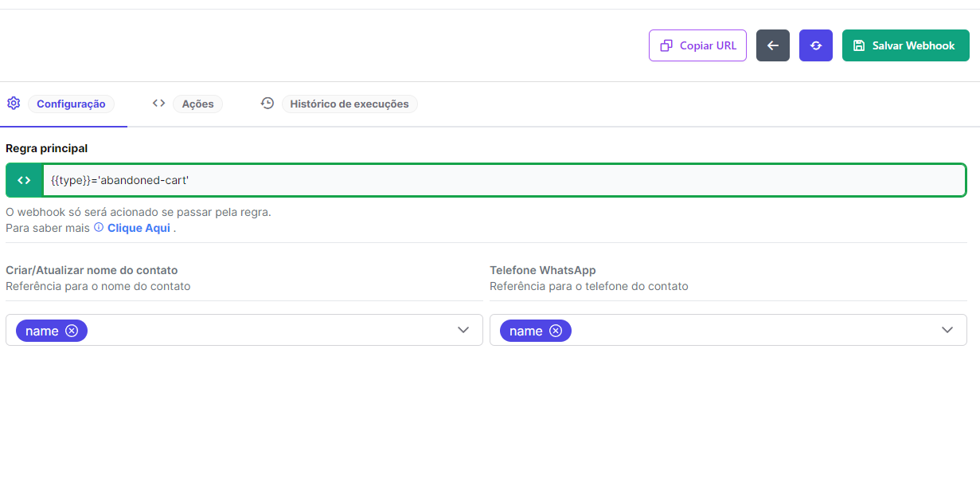Open the Histórico de execuções tab

tap(350, 103)
